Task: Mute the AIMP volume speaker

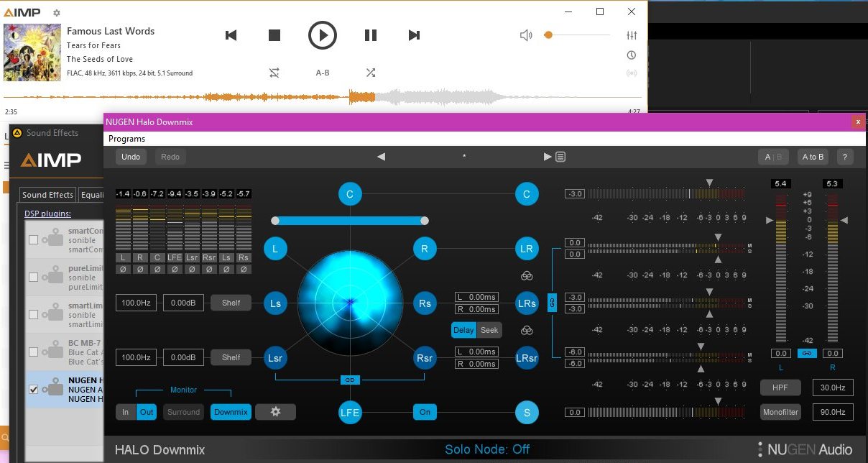Action: [x=527, y=35]
